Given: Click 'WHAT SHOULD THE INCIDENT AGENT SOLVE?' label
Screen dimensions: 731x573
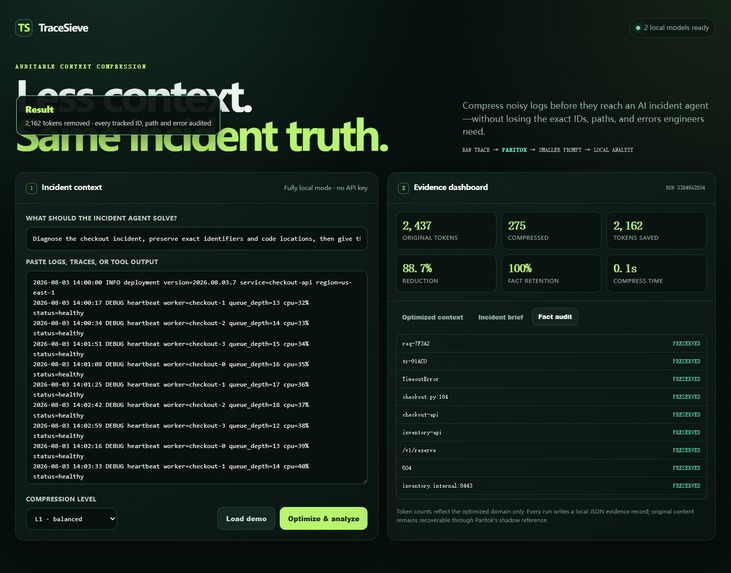Looking at the screenshot, I should tap(101, 218).
